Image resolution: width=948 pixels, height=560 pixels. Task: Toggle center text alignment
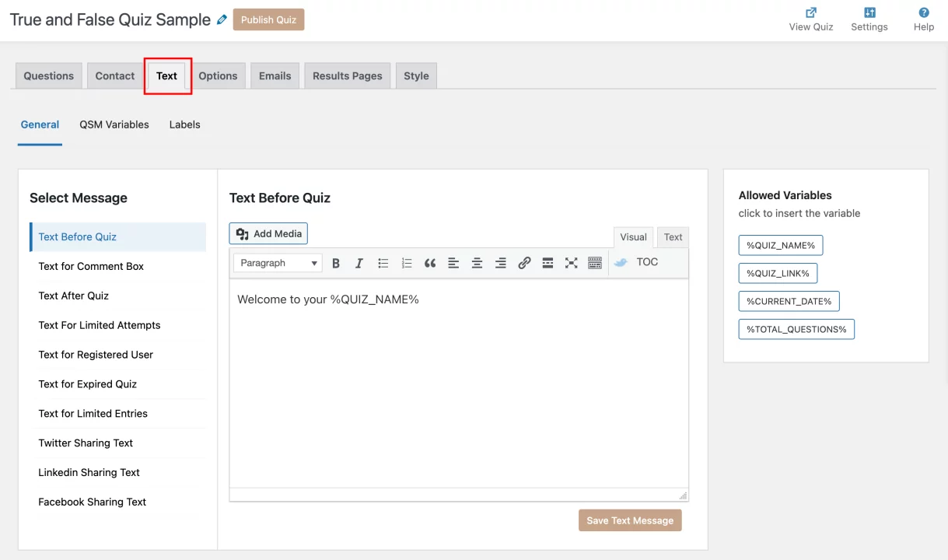477,263
